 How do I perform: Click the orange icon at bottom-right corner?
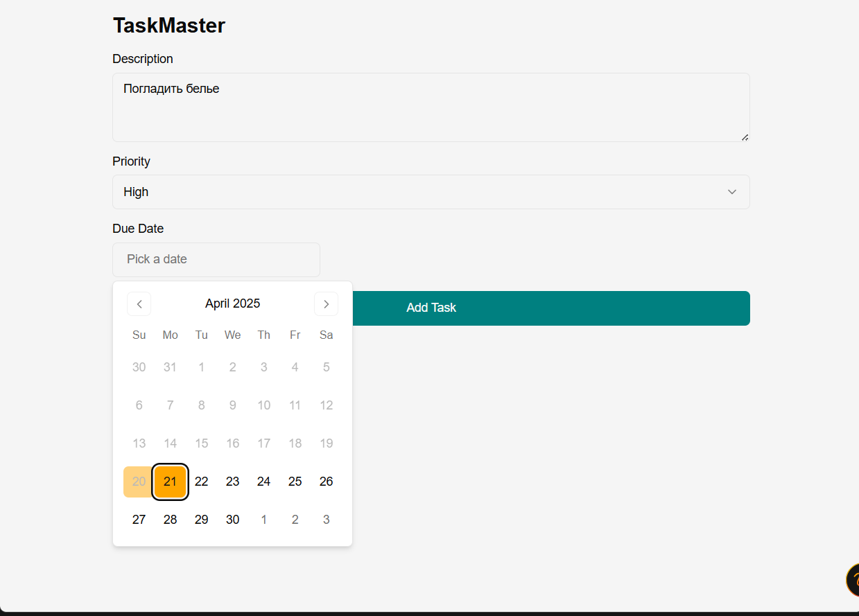(x=852, y=580)
